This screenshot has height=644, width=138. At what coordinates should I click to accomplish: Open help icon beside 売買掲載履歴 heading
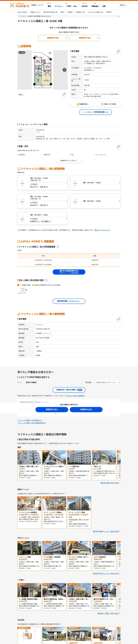(x=58, y=247)
